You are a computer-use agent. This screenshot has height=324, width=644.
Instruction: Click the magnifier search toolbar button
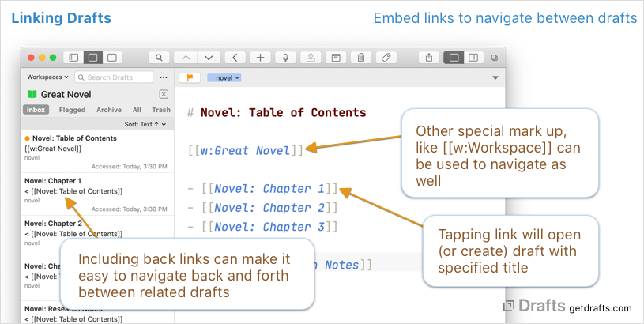[x=159, y=58]
